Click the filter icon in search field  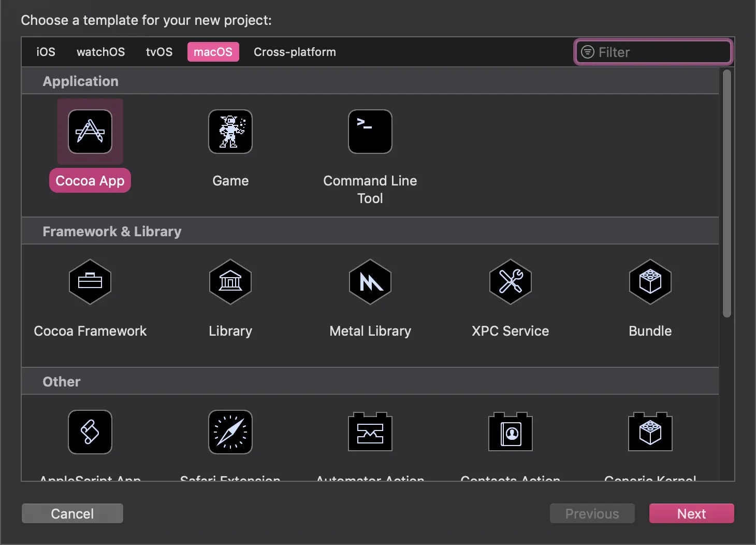pos(588,52)
